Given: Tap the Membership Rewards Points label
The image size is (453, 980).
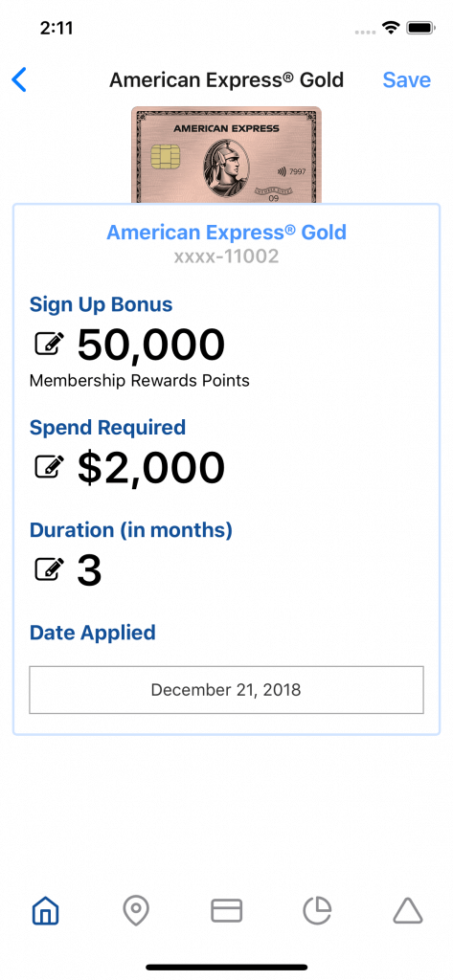Looking at the screenshot, I should click(140, 380).
